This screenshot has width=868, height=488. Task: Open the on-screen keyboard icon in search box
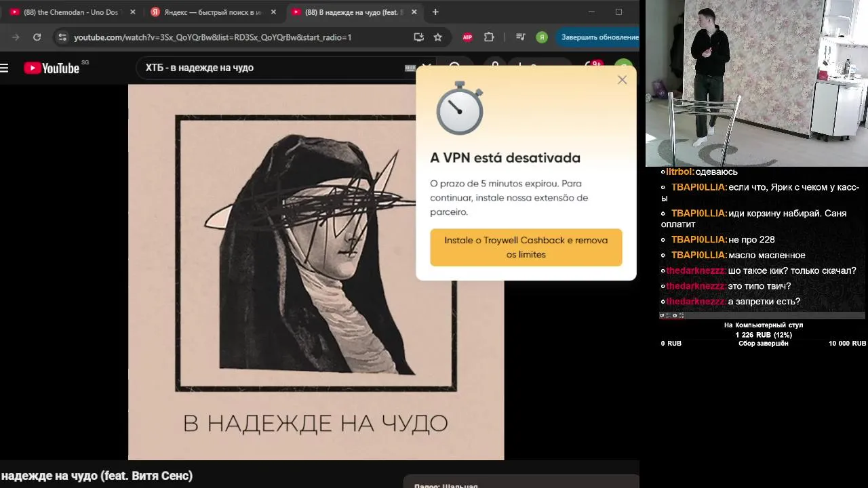[410, 68]
